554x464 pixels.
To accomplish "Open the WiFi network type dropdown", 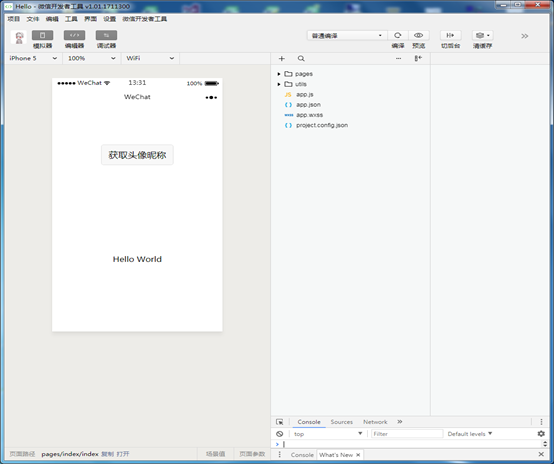I will coord(150,58).
